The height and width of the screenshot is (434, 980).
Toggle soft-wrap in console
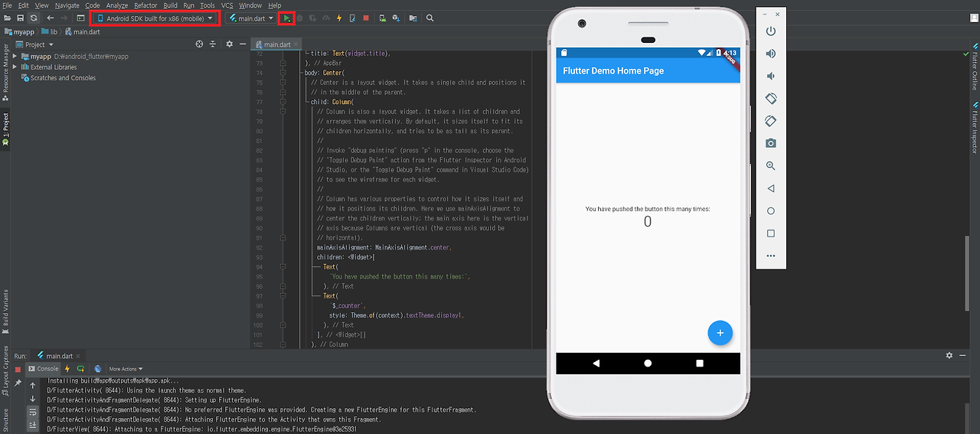click(33, 411)
